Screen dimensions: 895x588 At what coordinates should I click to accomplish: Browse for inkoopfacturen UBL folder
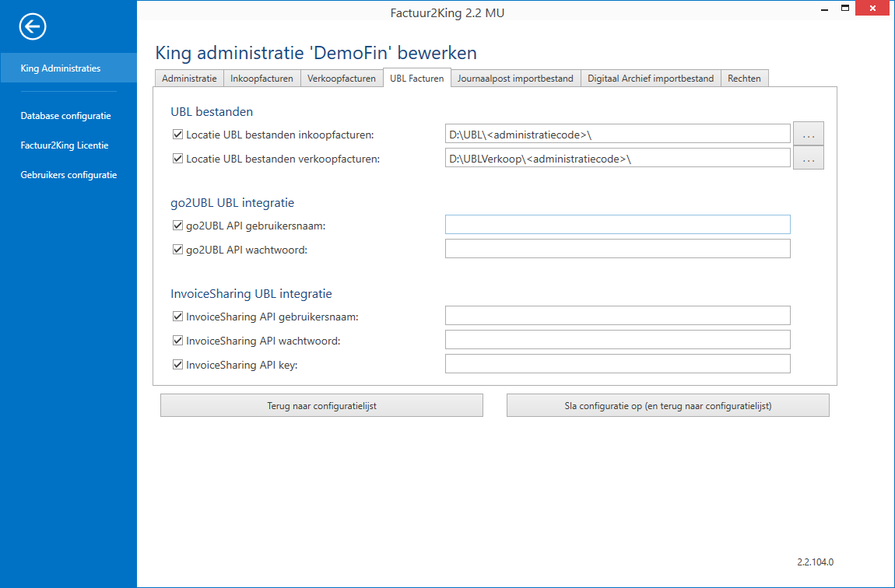(809, 134)
